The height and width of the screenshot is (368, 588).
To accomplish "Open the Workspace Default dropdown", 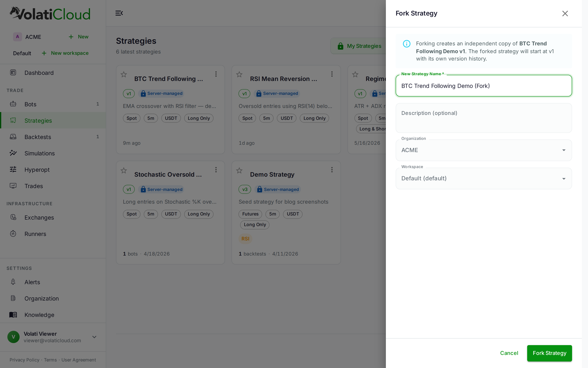I will click(x=483, y=178).
